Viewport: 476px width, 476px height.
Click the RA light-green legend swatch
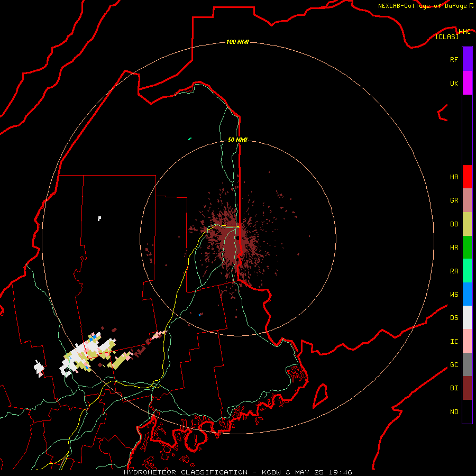point(467,271)
